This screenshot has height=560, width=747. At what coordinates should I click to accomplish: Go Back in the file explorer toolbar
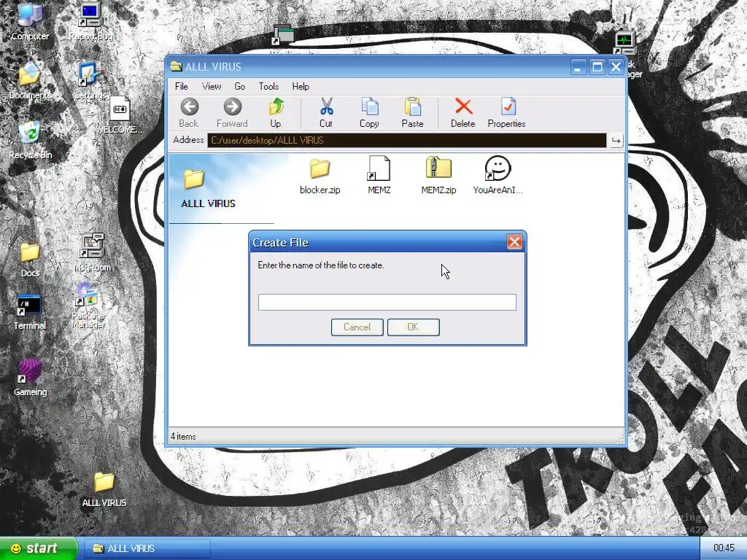point(189,113)
